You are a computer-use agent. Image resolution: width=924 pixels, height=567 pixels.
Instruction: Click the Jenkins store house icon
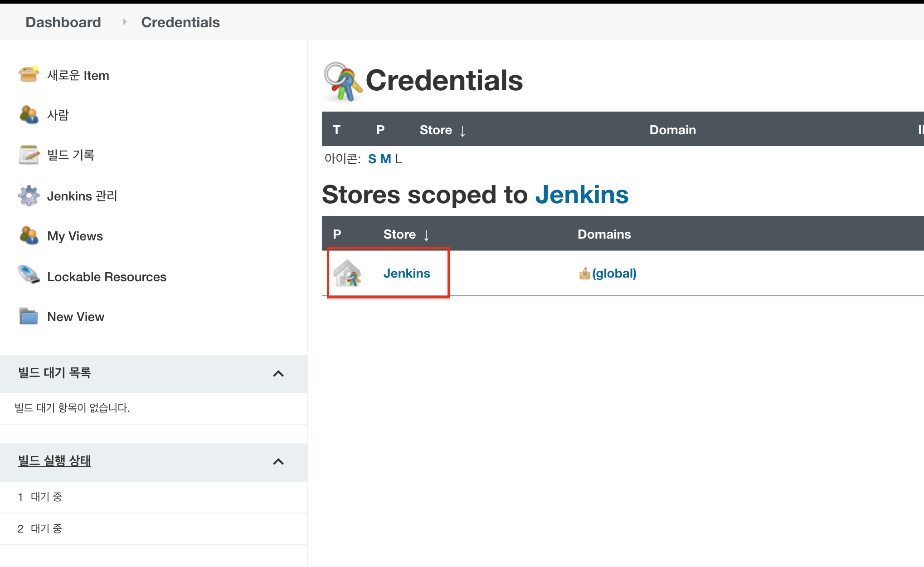(x=347, y=273)
